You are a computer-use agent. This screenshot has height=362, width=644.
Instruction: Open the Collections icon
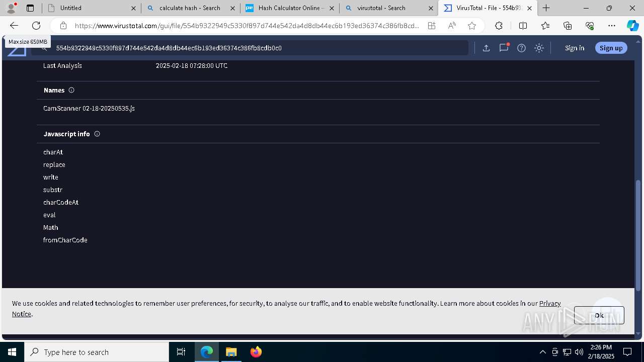pos(568,26)
